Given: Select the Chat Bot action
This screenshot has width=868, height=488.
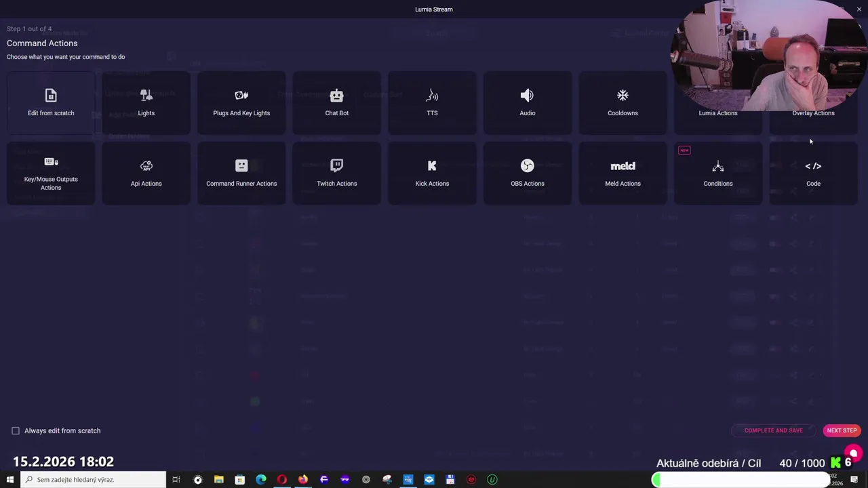Looking at the screenshot, I should 336,103.
